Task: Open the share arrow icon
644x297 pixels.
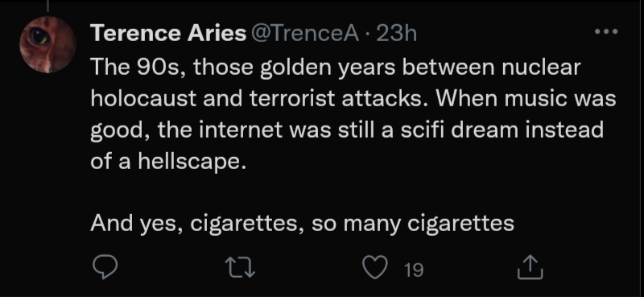Action: pyautogui.click(x=530, y=267)
